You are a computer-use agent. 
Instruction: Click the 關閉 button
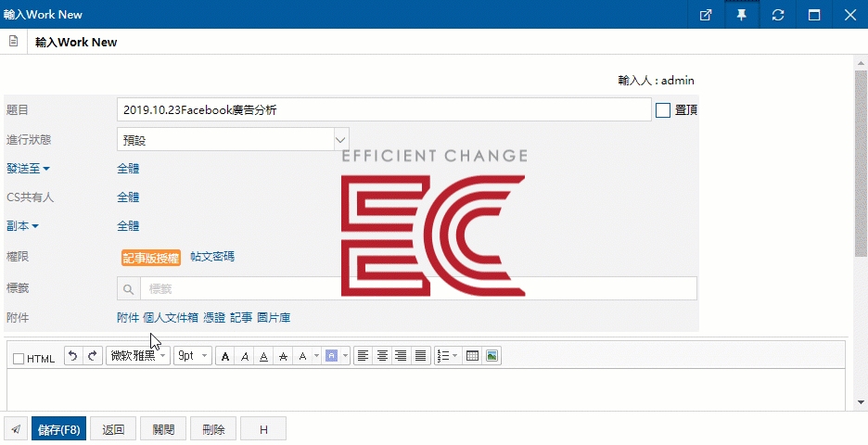point(163,429)
